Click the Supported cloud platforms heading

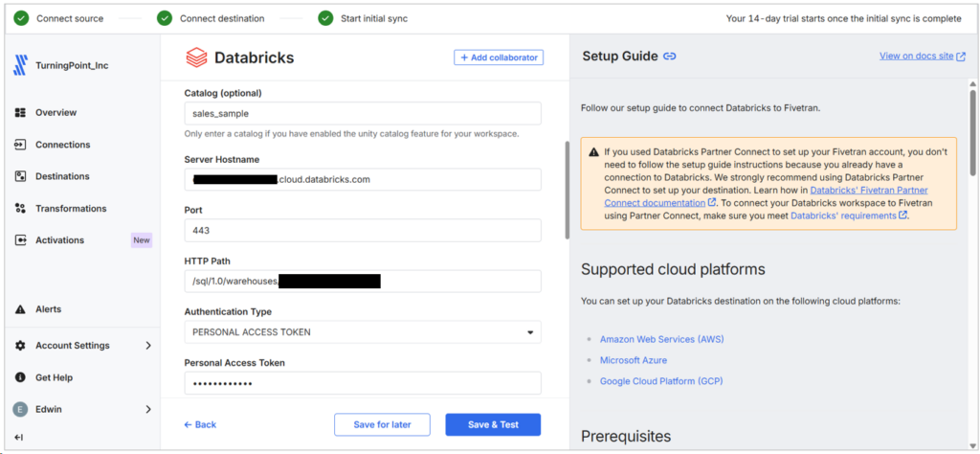pyautogui.click(x=673, y=269)
